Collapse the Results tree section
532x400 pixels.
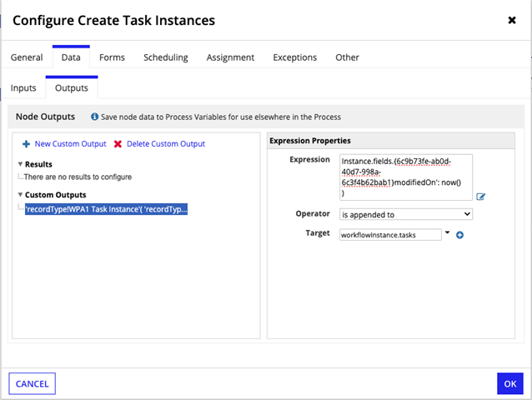(20, 164)
